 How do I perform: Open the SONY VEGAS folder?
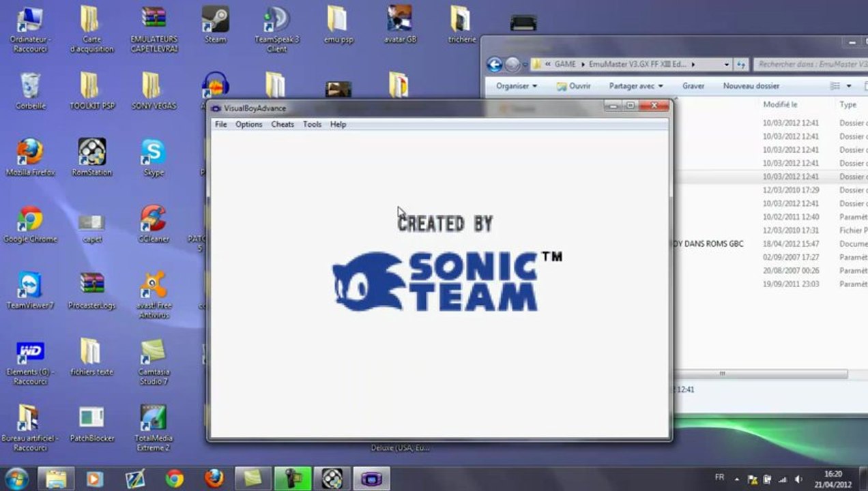point(154,91)
